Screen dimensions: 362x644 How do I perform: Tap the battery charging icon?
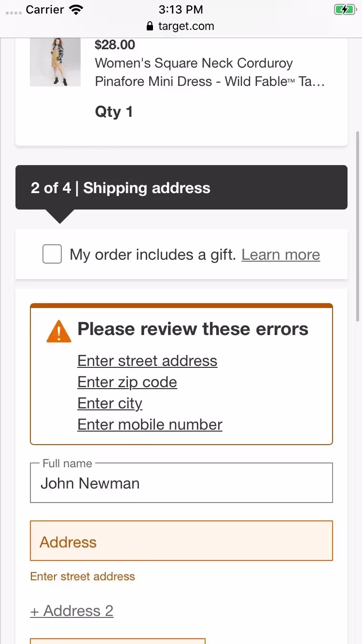click(x=344, y=9)
